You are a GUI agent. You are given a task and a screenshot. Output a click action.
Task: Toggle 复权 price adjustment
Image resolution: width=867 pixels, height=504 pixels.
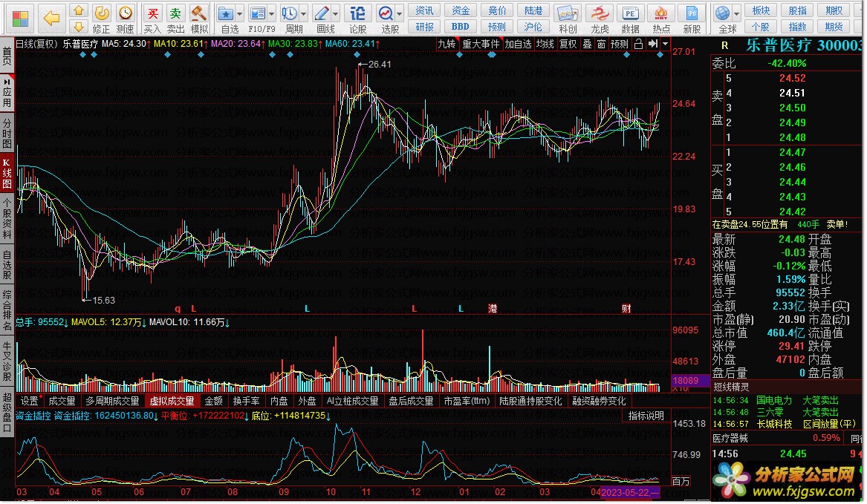tap(568, 45)
